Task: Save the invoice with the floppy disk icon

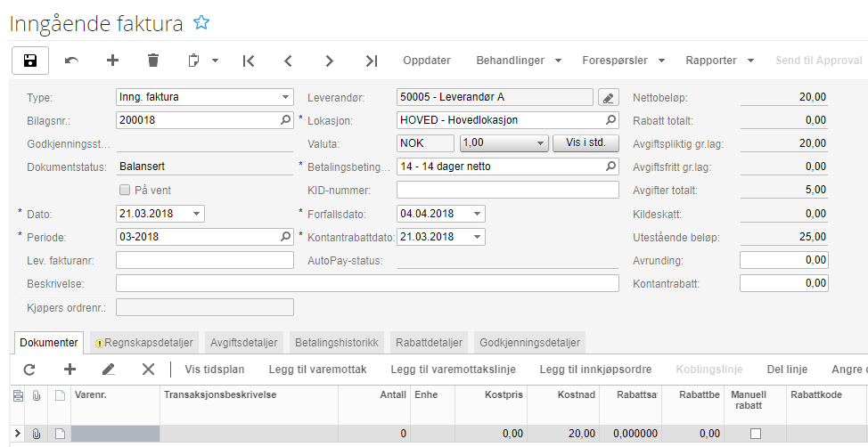Action: [x=30, y=61]
